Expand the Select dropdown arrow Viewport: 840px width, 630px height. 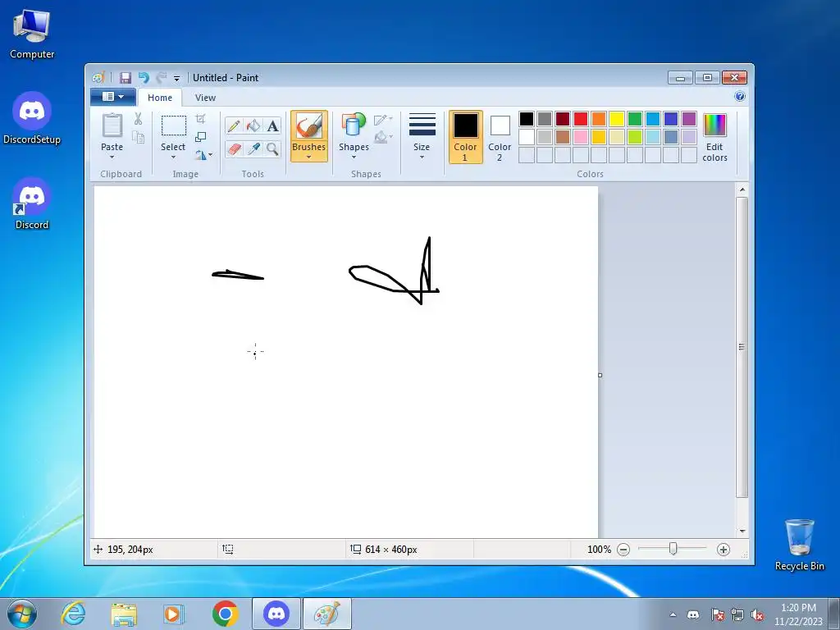(x=173, y=157)
